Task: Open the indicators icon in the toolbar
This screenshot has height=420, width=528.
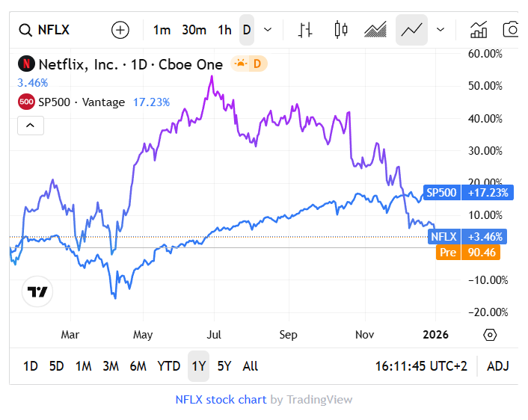Action: (x=478, y=30)
